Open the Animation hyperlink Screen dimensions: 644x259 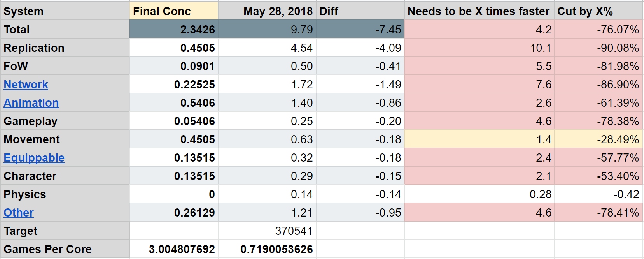[31, 103]
